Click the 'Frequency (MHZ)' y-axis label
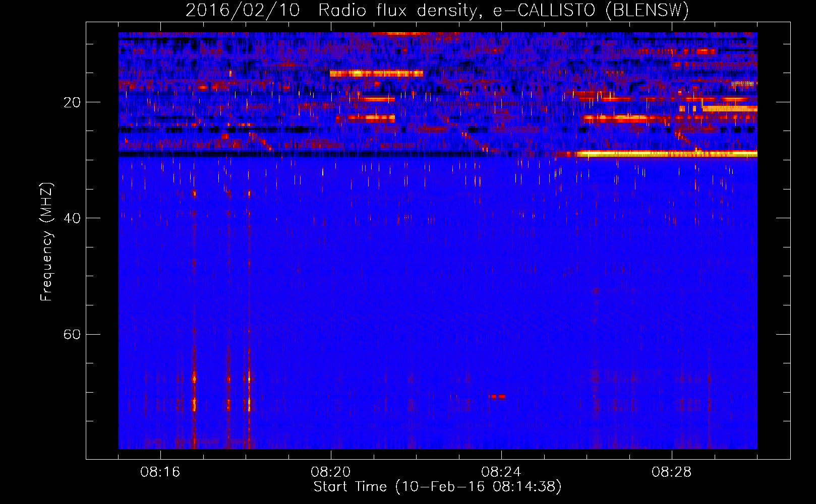Viewport: 816px width, 504px height. (x=46, y=242)
